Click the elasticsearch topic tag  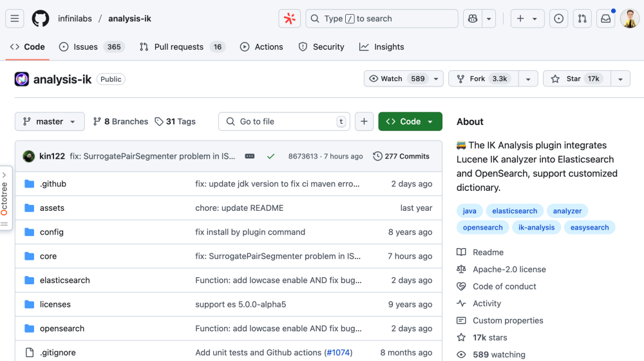click(x=515, y=211)
